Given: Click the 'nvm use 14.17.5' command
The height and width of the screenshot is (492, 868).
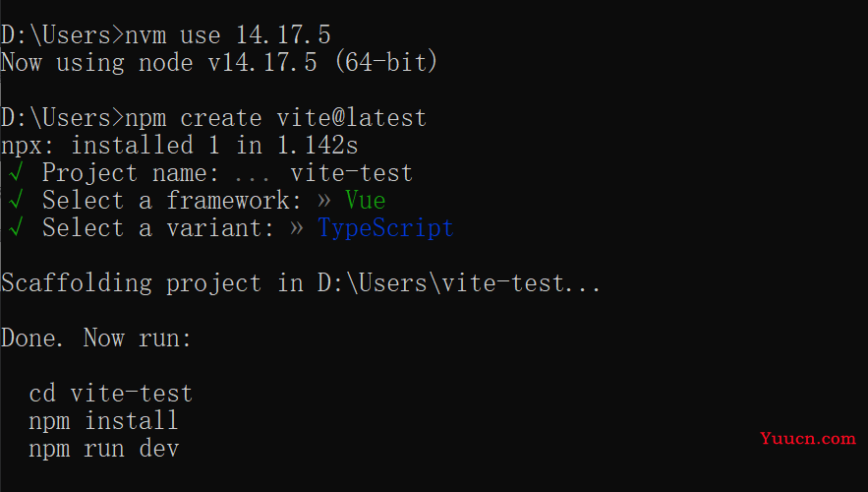Looking at the screenshot, I should [x=228, y=35].
